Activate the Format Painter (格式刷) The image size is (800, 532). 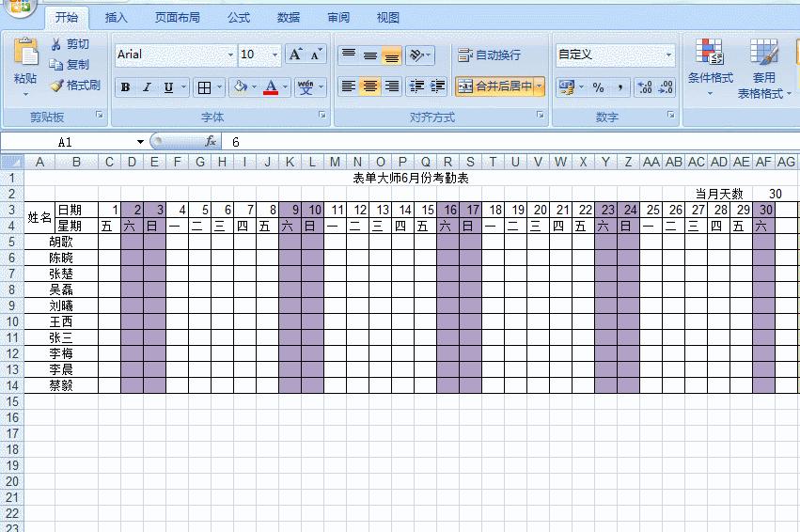pyautogui.click(x=75, y=86)
